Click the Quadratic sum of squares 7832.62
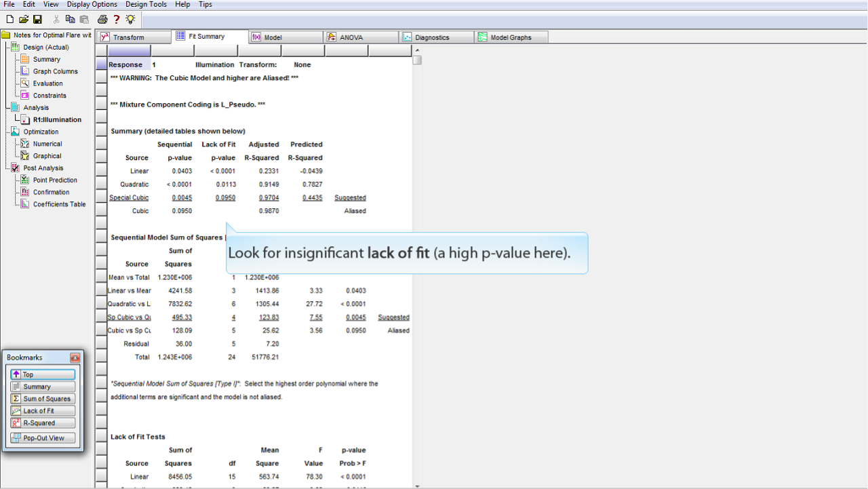This screenshot has width=868, height=489. [180, 304]
